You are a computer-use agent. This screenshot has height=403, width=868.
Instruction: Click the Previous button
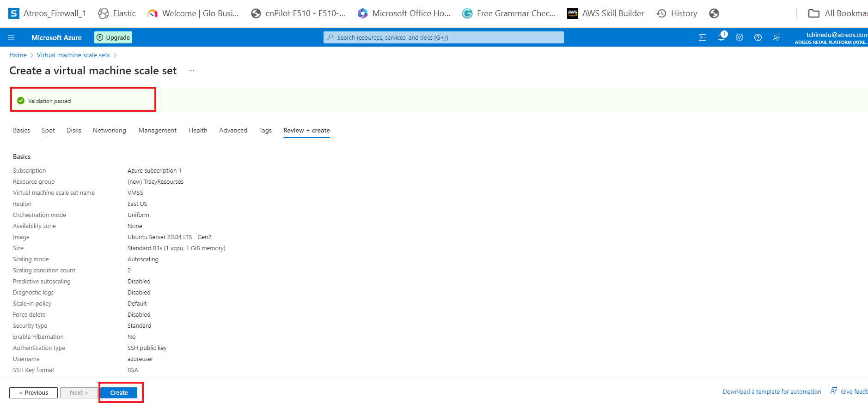coord(33,393)
